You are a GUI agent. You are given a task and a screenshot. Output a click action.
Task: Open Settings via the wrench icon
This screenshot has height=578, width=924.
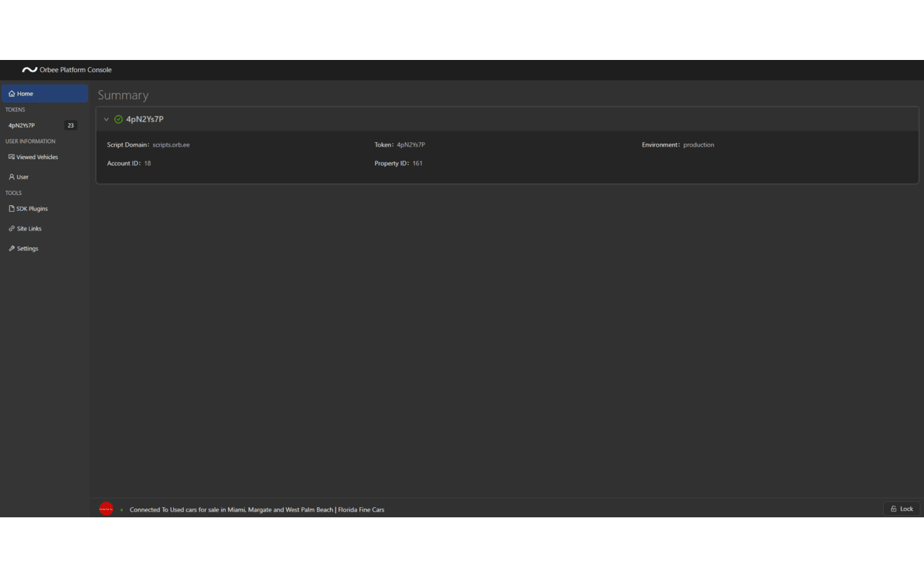pyautogui.click(x=10, y=249)
